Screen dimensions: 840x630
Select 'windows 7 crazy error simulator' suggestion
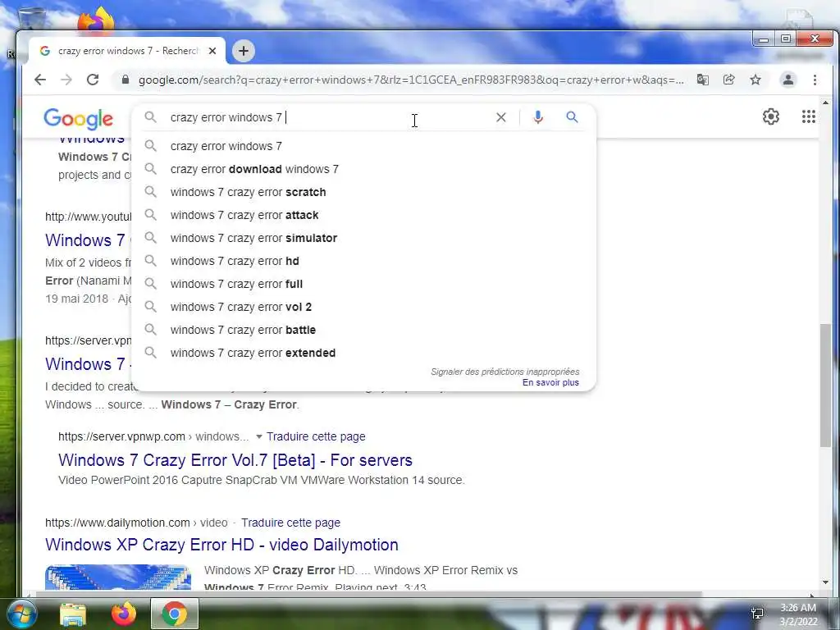[363, 239]
